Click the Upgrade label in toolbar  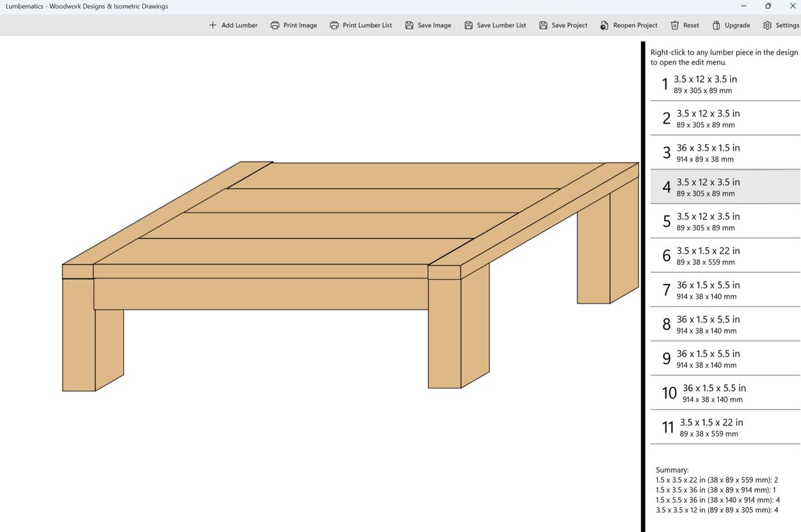pyautogui.click(x=738, y=25)
